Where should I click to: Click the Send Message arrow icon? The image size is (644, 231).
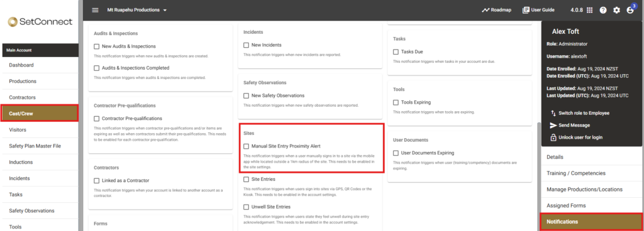pyautogui.click(x=553, y=126)
